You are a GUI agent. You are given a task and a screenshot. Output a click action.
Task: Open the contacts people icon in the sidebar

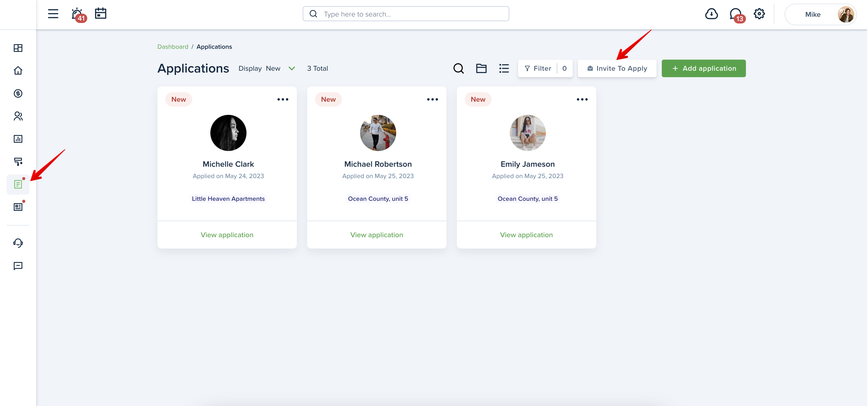point(18,116)
